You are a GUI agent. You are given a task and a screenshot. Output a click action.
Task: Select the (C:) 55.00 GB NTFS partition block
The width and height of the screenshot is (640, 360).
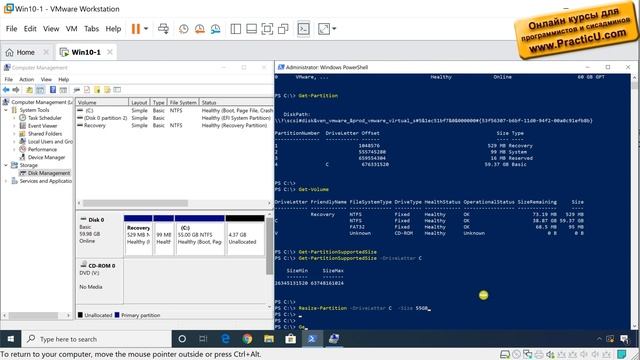(x=200, y=235)
